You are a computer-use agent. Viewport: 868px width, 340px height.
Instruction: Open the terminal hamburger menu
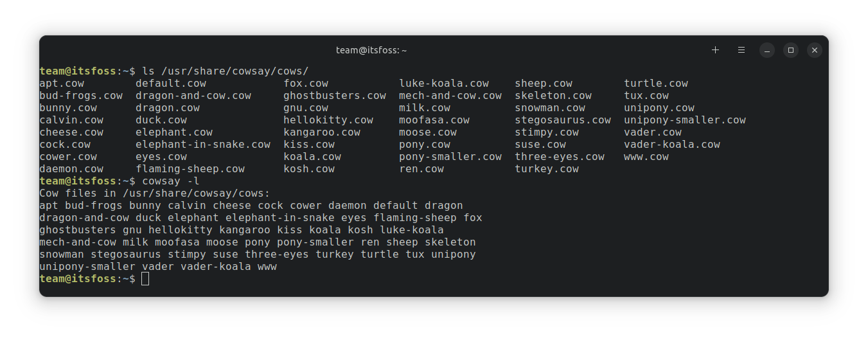click(741, 50)
